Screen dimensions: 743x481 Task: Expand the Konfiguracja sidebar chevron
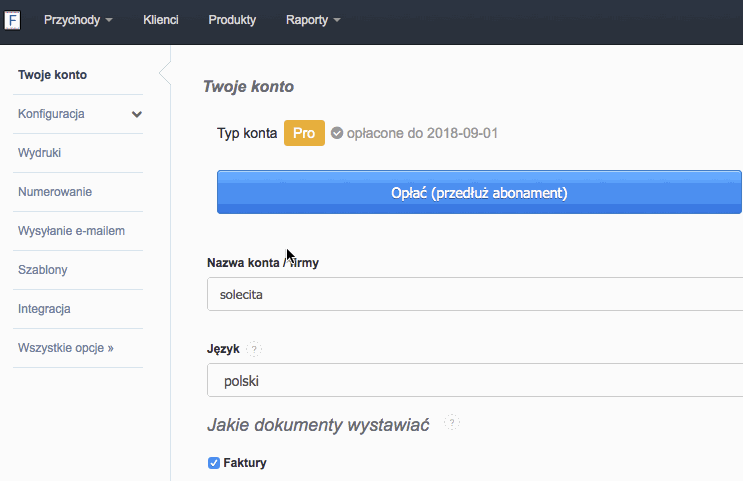tap(137, 114)
